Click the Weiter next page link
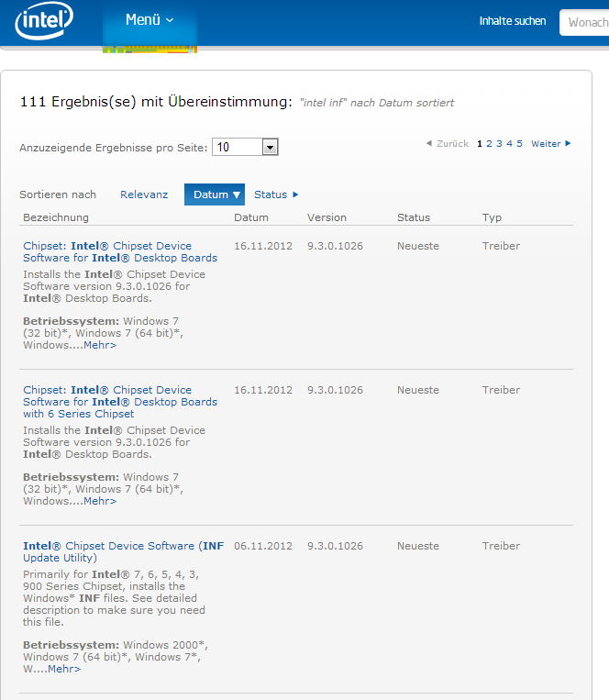The width and height of the screenshot is (609, 700). 546,144
